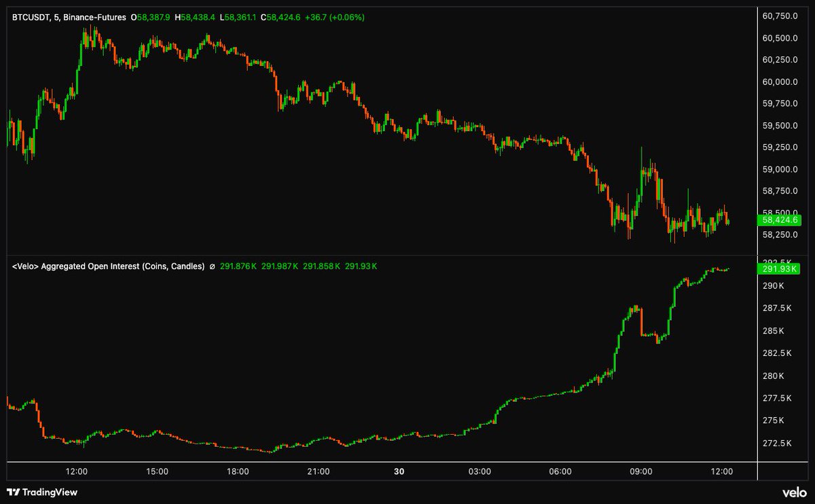Click the 277.5K open interest scale label
Screen dimensions: 815x504
(777, 398)
